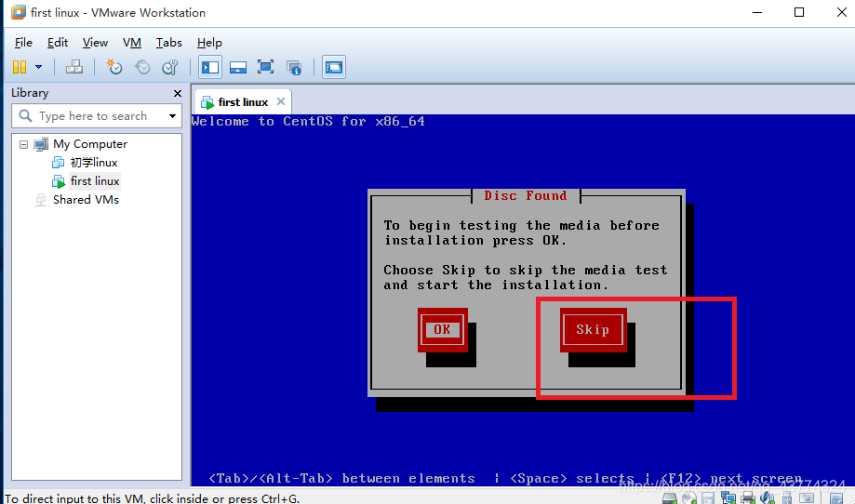
Task: Click Skip to skip media test
Action: [593, 329]
